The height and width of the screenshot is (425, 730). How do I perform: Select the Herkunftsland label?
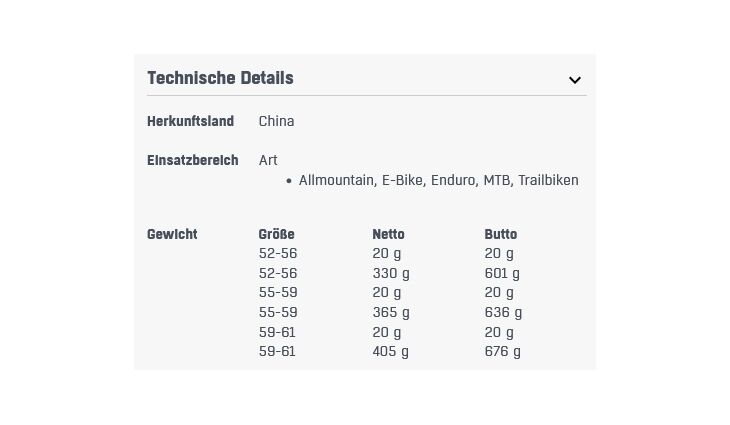[x=190, y=121]
